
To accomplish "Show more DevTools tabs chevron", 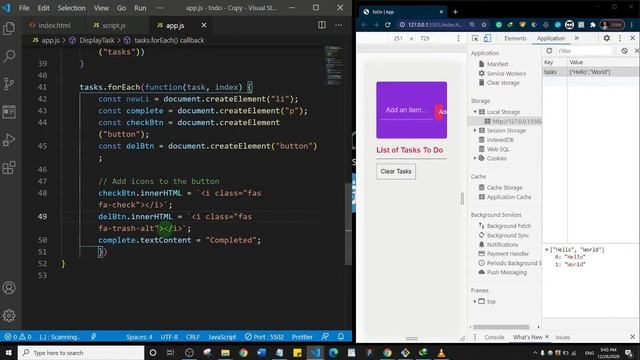I will click(x=577, y=38).
